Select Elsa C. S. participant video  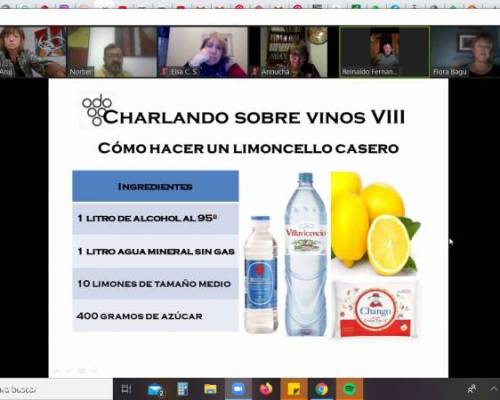(202, 52)
